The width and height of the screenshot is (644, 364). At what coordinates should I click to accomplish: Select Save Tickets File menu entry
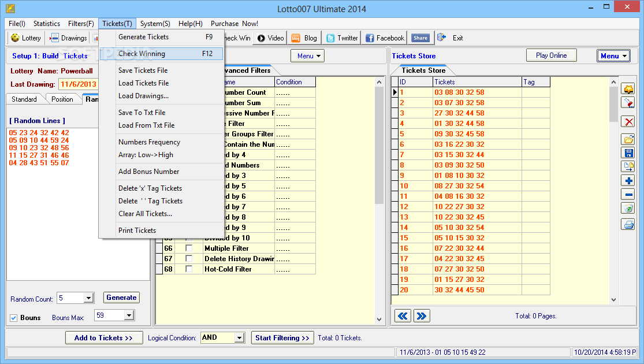tap(162, 70)
